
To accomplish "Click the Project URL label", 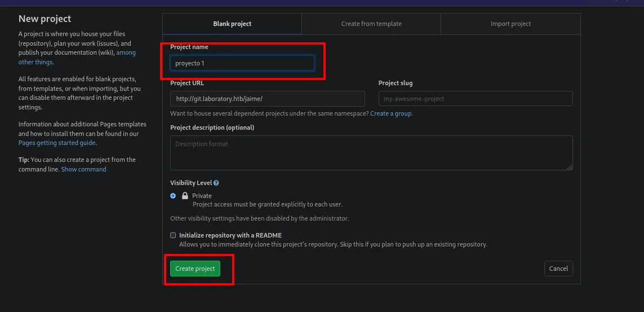I will (187, 83).
